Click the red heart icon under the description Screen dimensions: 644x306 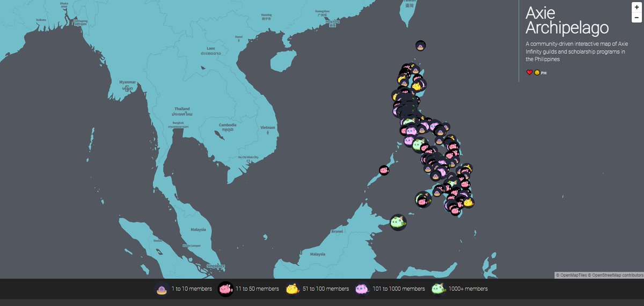pos(529,72)
